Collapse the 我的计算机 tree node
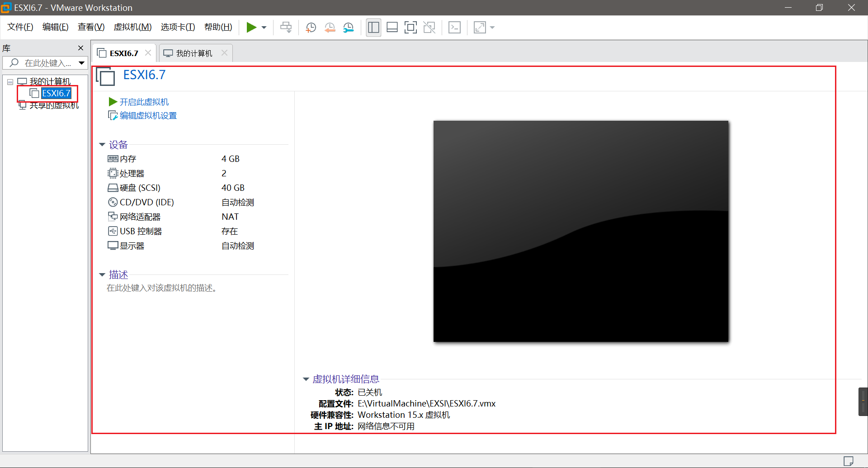 click(10, 82)
